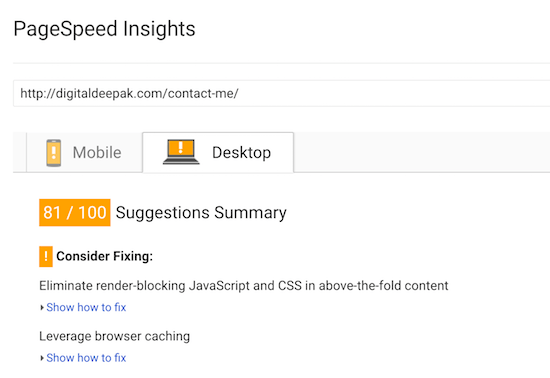Click the Consider Fixing label text
This screenshot has width=550, height=378.
pos(105,256)
